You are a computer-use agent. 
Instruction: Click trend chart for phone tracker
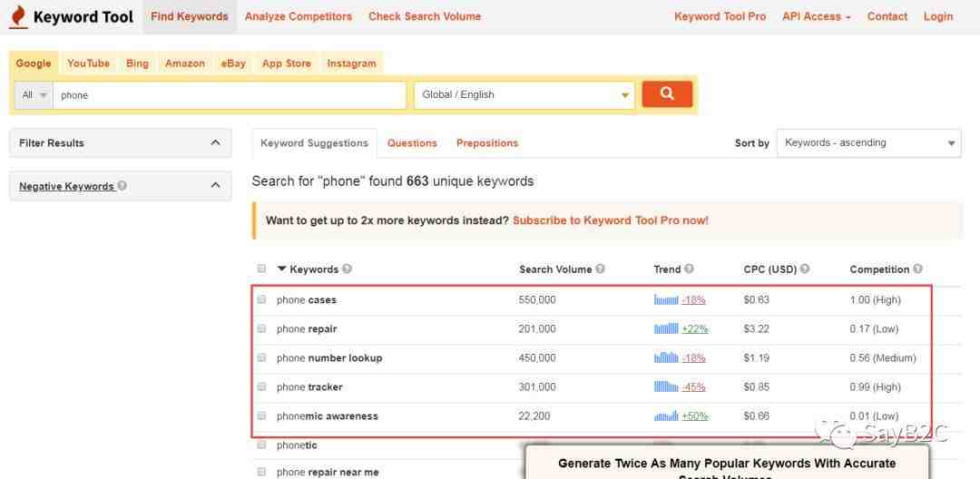(666, 386)
